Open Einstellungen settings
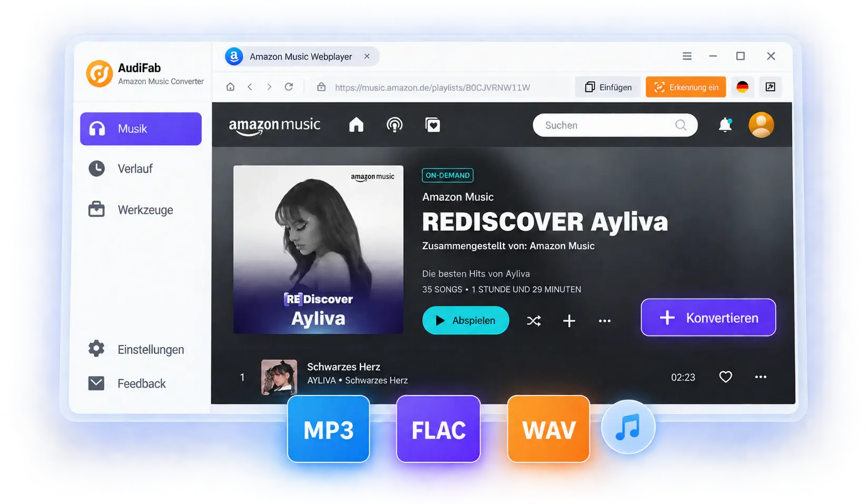The height and width of the screenshot is (504, 866). tap(136, 349)
